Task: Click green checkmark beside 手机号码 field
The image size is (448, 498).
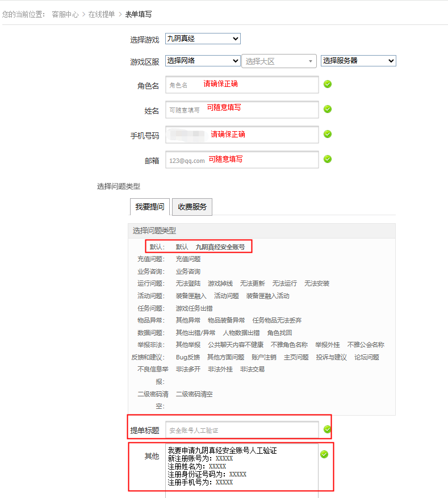Action: click(328, 134)
